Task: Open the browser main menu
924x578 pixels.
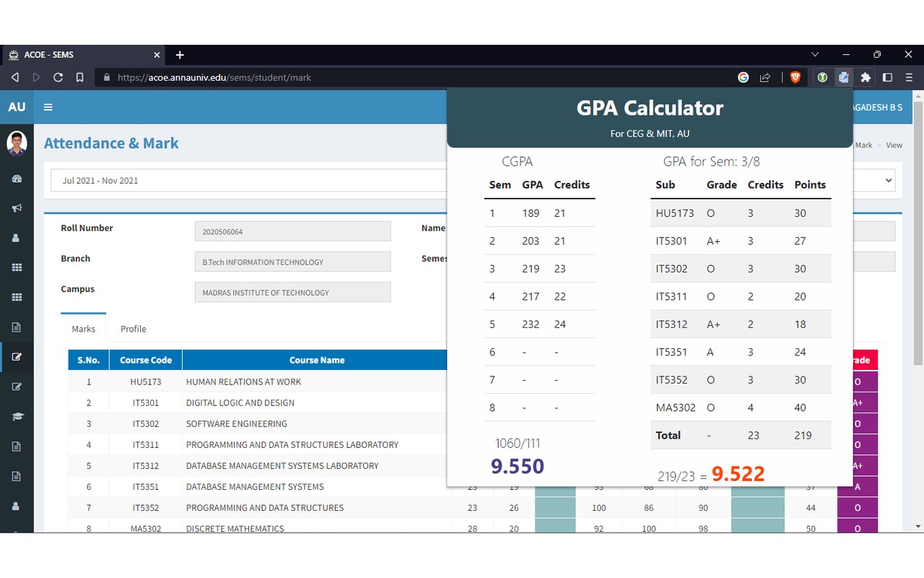Action: [909, 77]
